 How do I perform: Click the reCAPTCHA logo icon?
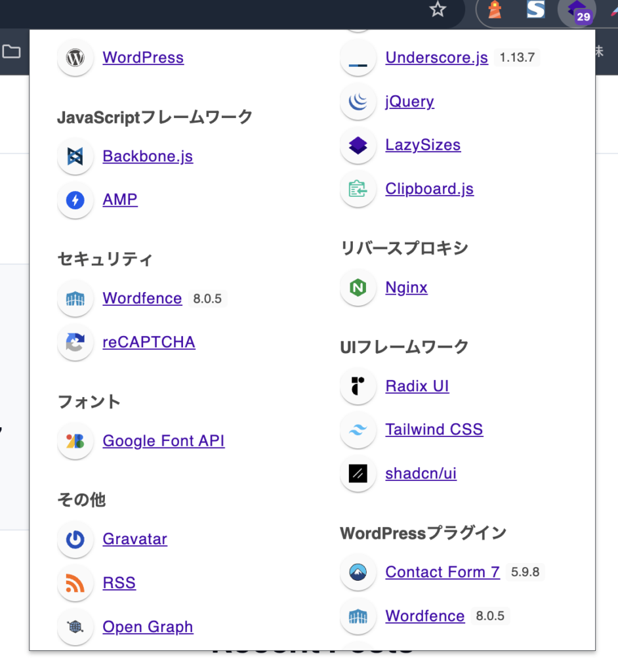pyautogui.click(x=75, y=343)
